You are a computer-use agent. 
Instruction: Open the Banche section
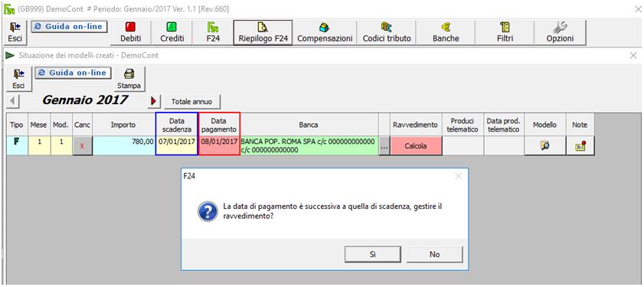pyautogui.click(x=446, y=32)
